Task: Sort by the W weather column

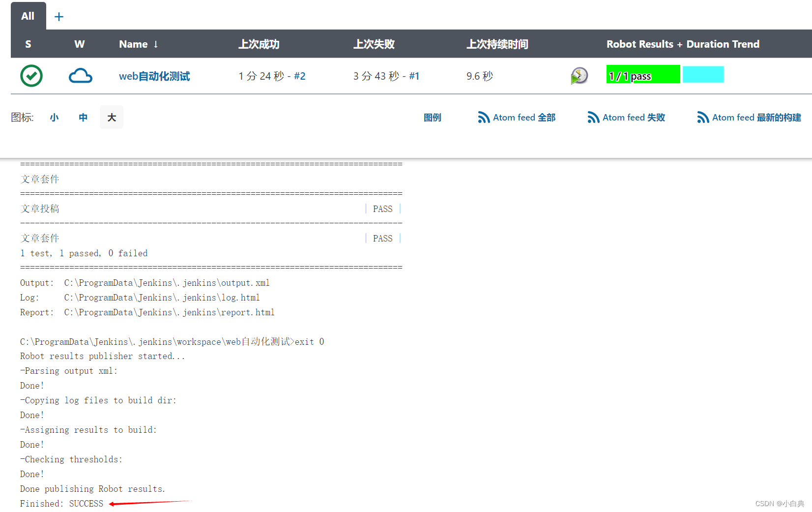Action: click(80, 44)
